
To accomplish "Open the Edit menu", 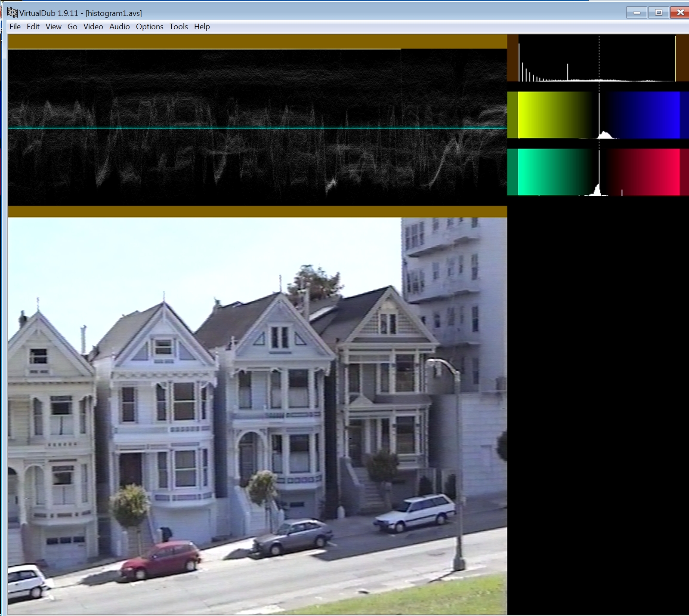I will pos(33,27).
